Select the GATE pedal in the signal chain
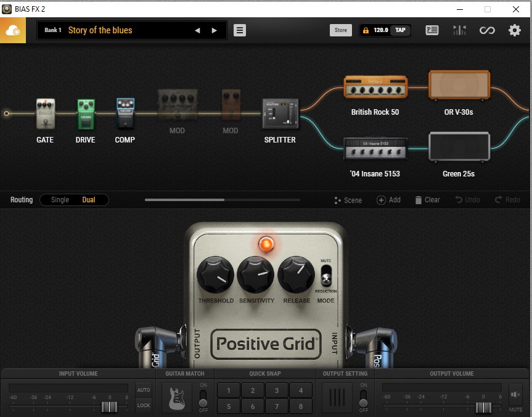 [44, 114]
